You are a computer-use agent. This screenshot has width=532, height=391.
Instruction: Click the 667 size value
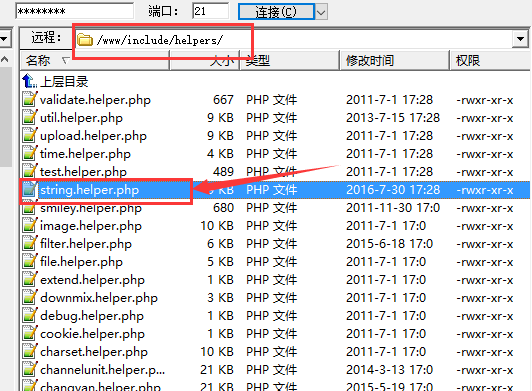click(x=223, y=100)
